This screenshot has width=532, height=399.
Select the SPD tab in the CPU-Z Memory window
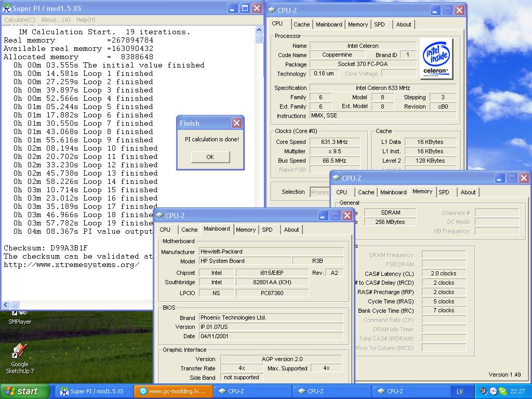coord(444,192)
